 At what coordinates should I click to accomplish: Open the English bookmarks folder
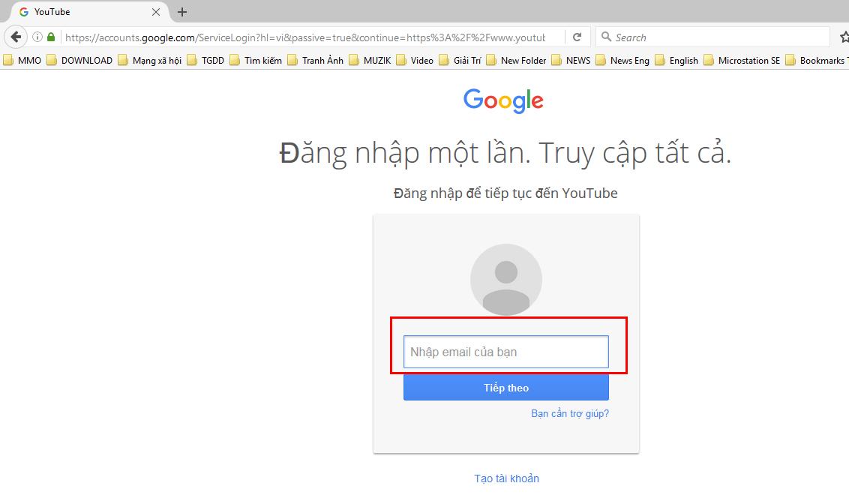click(676, 60)
